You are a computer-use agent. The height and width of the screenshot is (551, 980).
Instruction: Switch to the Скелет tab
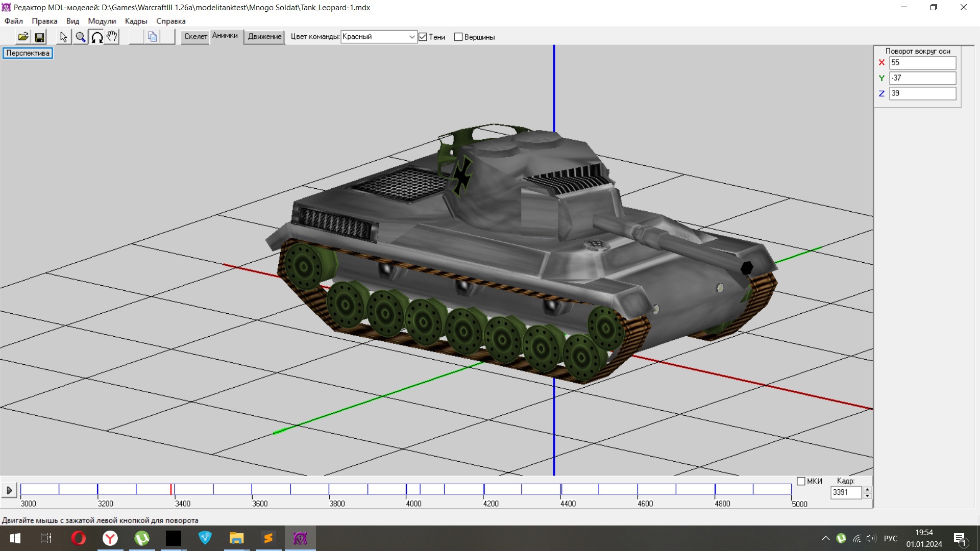coord(195,36)
